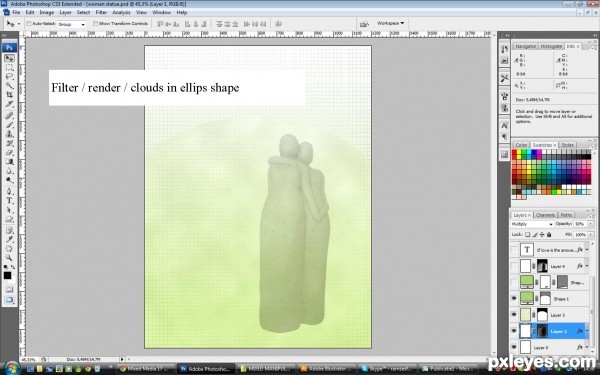Switch to the Paths tab

(x=566, y=215)
